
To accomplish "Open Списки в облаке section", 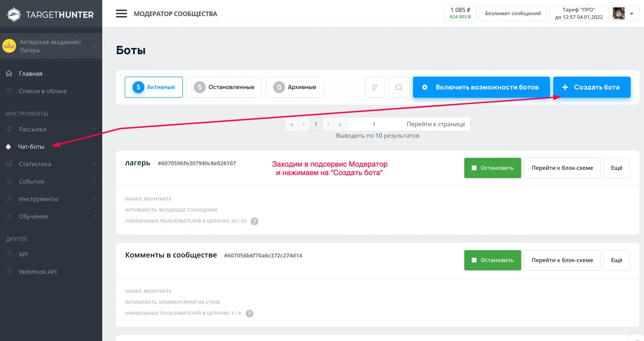I will pos(42,91).
